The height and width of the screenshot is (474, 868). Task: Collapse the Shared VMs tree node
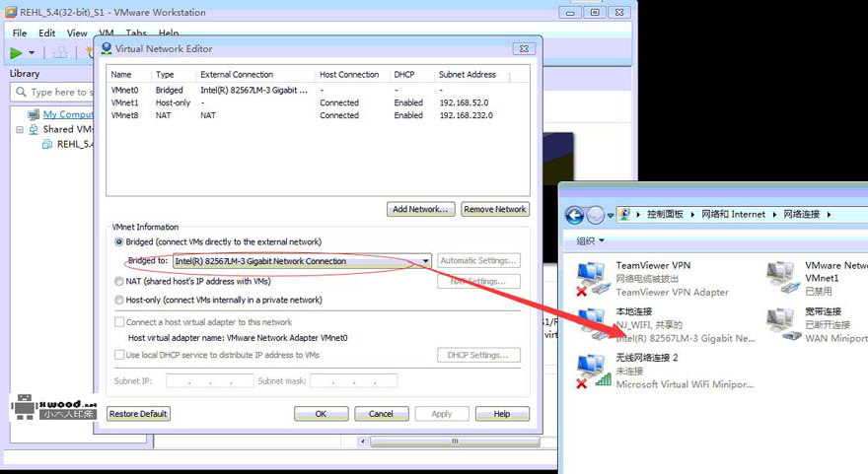(20, 129)
